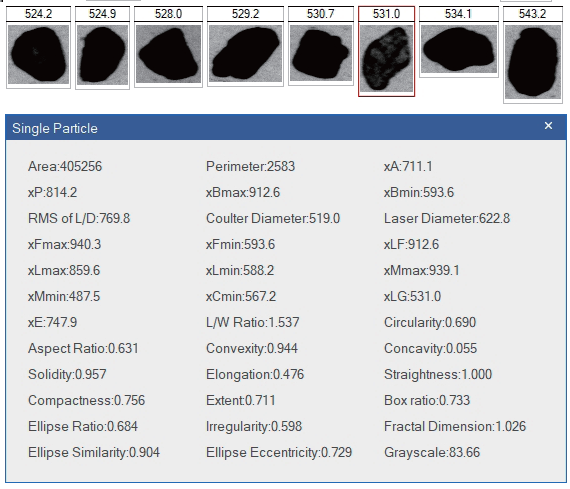Click the Fractal Dimension:1.026 value
The height and width of the screenshot is (489, 570).
[x=455, y=426]
